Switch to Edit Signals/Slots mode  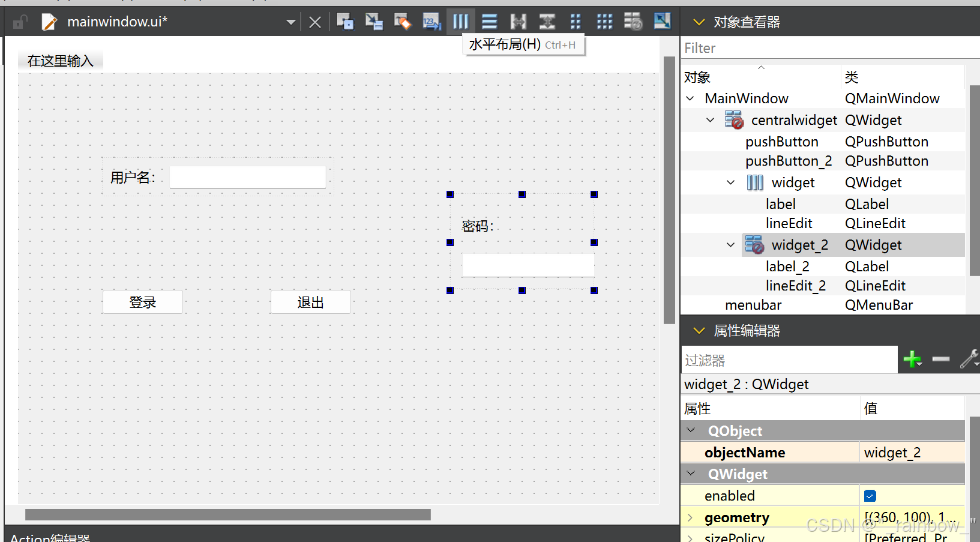374,22
